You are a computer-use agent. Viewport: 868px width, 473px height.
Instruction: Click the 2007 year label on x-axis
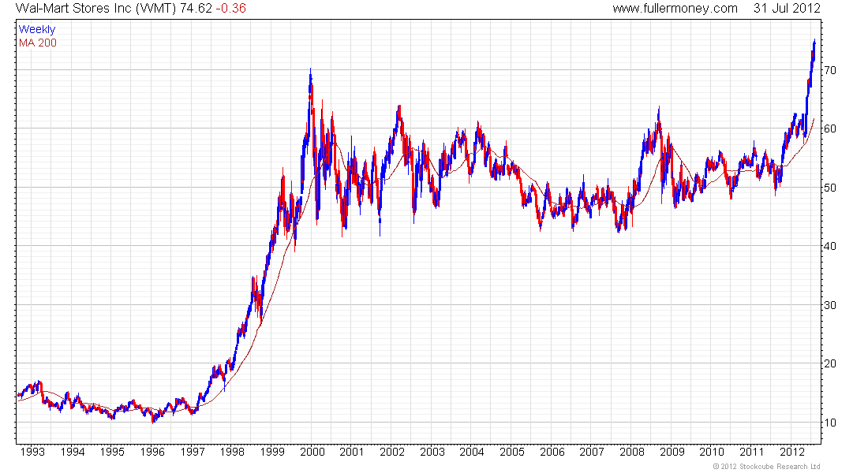[592, 452]
